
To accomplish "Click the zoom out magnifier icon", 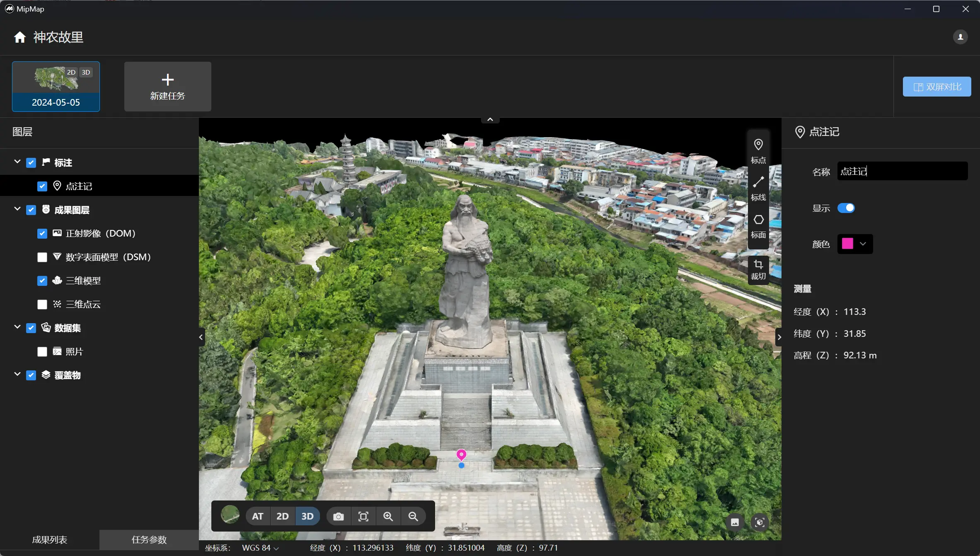I will point(413,516).
